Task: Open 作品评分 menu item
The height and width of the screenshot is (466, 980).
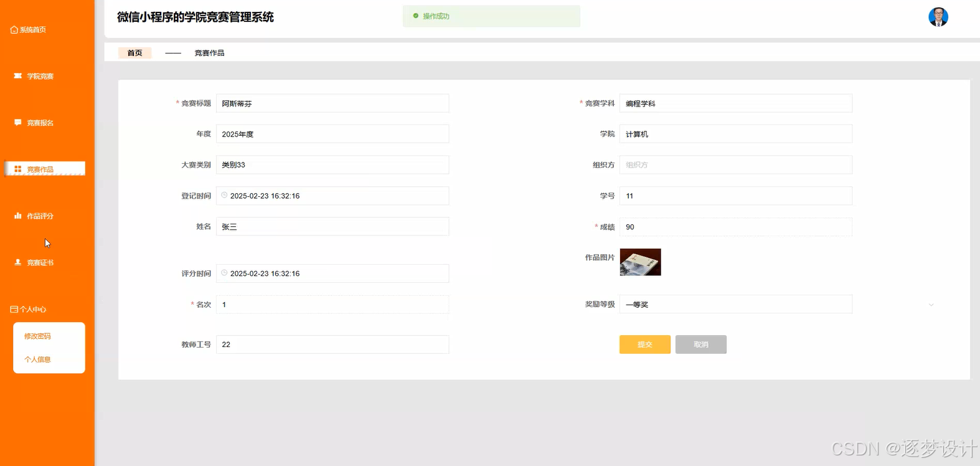Action: click(x=40, y=216)
